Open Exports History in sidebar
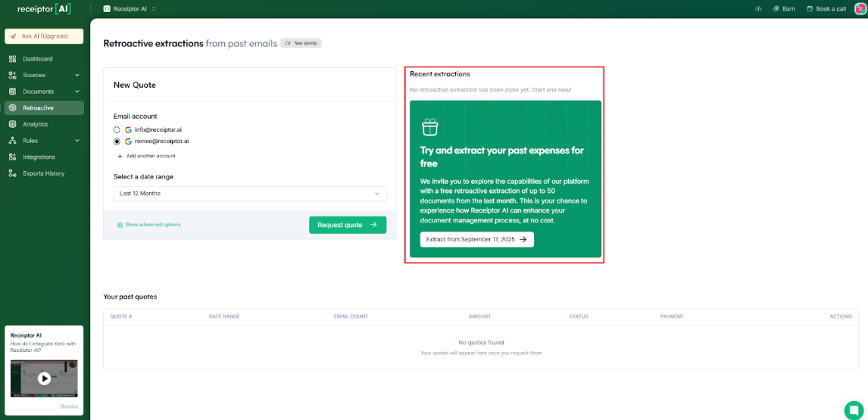This screenshot has width=868, height=420. [44, 173]
